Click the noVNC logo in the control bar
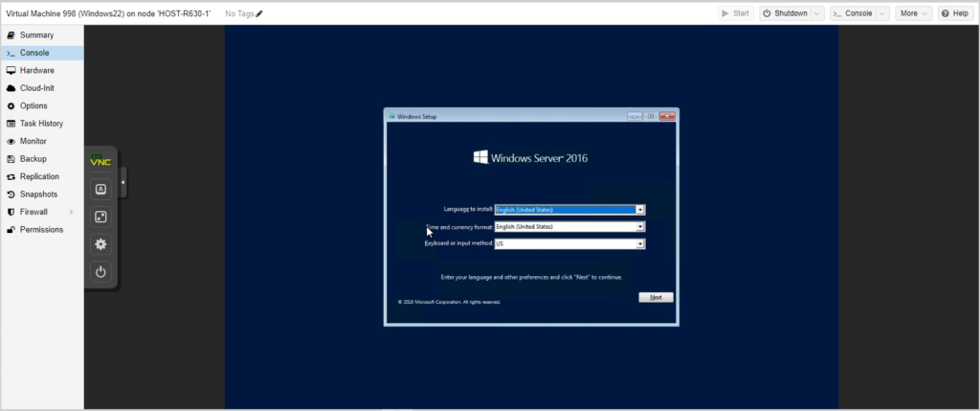Image resolution: width=980 pixels, height=411 pixels. pyautogui.click(x=100, y=160)
